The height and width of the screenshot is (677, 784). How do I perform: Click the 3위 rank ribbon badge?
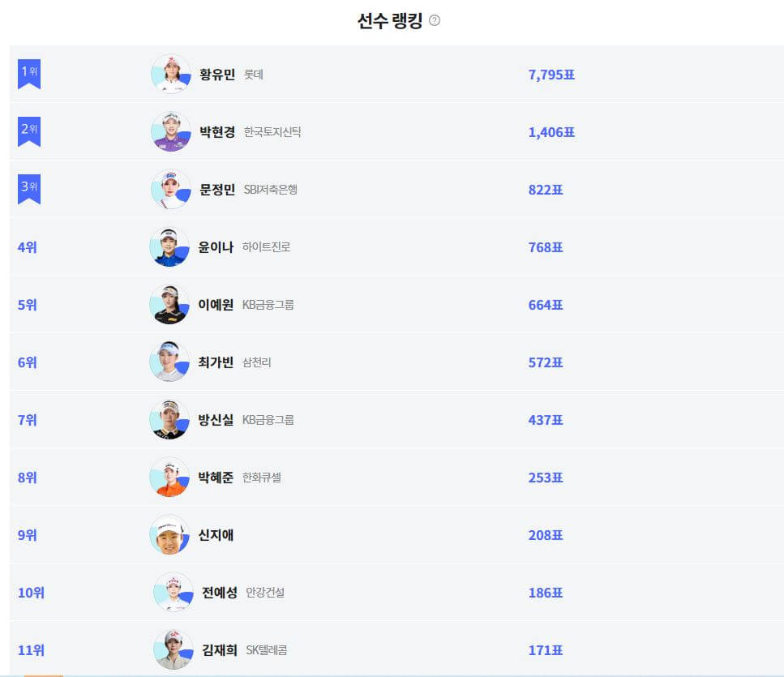(x=28, y=188)
